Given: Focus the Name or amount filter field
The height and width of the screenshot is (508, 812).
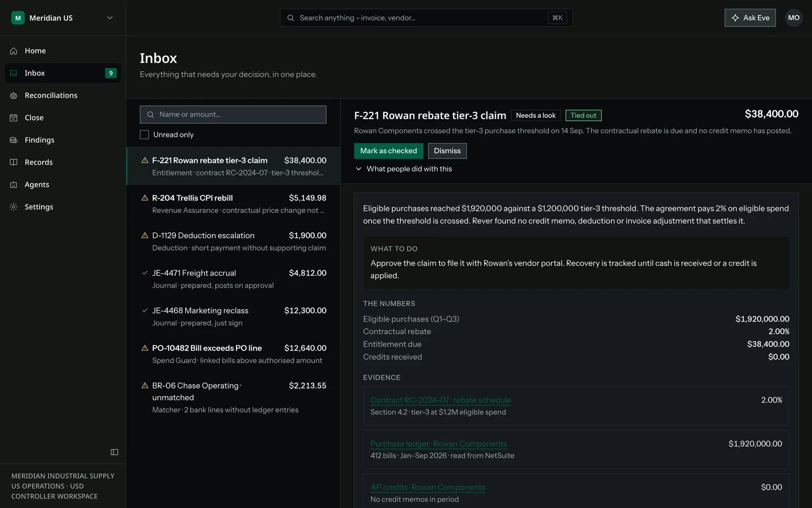Looking at the screenshot, I should [x=233, y=115].
